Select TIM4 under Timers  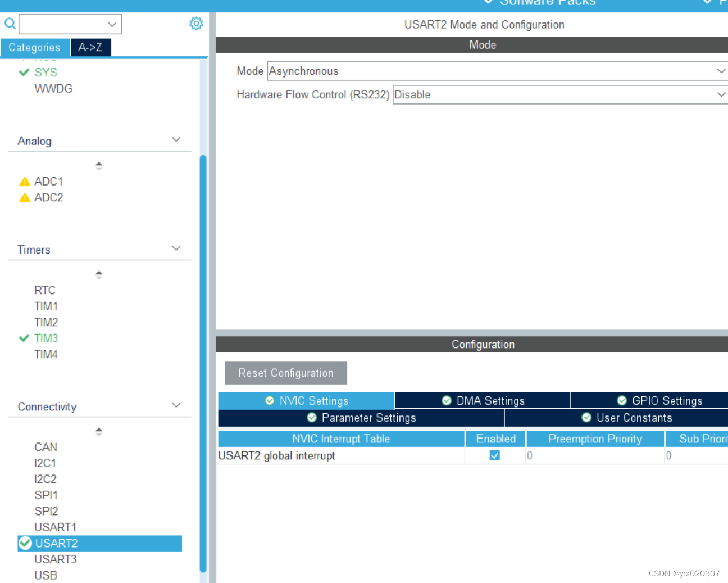click(46, 355)
